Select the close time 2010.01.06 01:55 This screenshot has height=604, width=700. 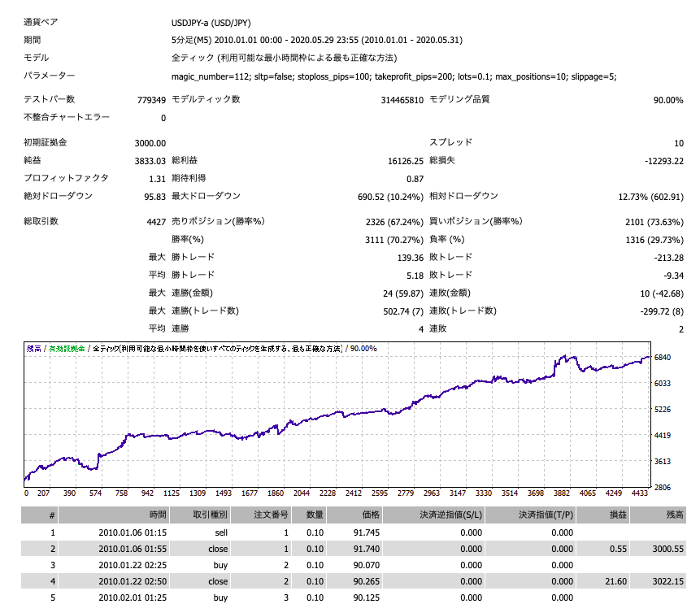[x=133, y=549]
